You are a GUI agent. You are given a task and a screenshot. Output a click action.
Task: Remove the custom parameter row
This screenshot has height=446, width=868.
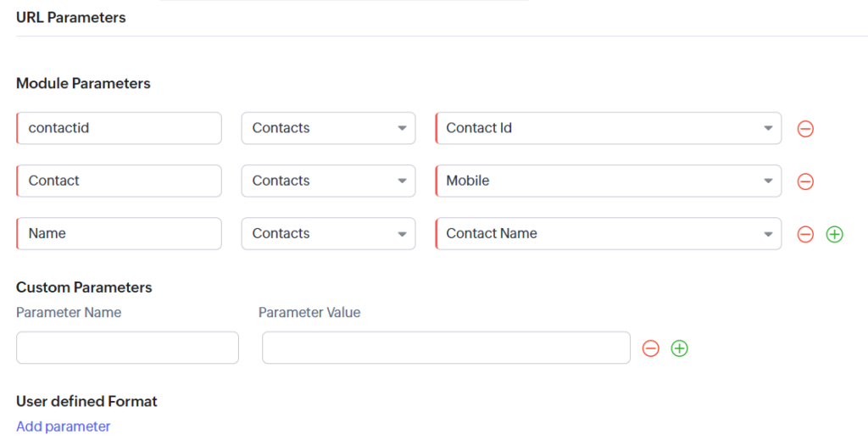coord(650,348)
